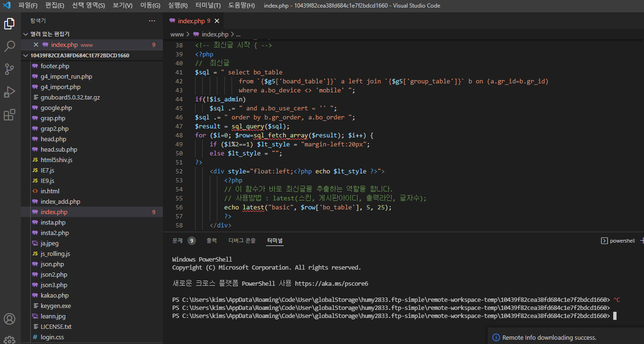Switch to the 출력 panel tab

(212, 241)
